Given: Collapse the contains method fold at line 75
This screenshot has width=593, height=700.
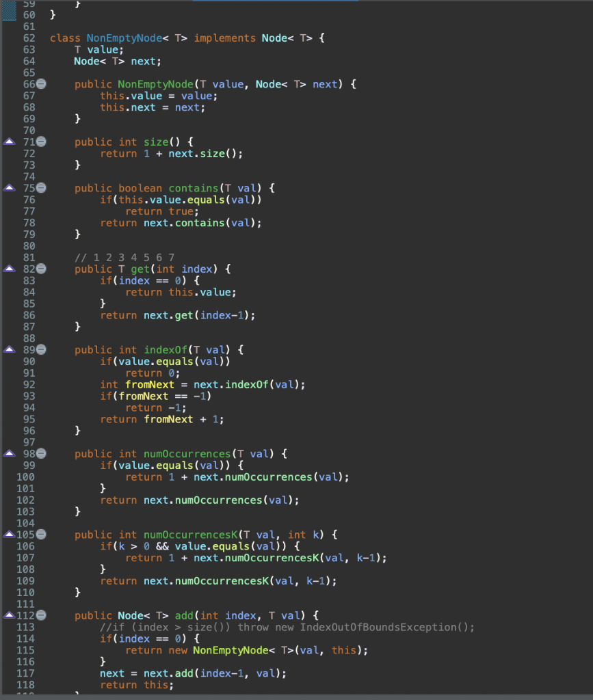Looking at the screenshot, I should click(x=41, y=188).
